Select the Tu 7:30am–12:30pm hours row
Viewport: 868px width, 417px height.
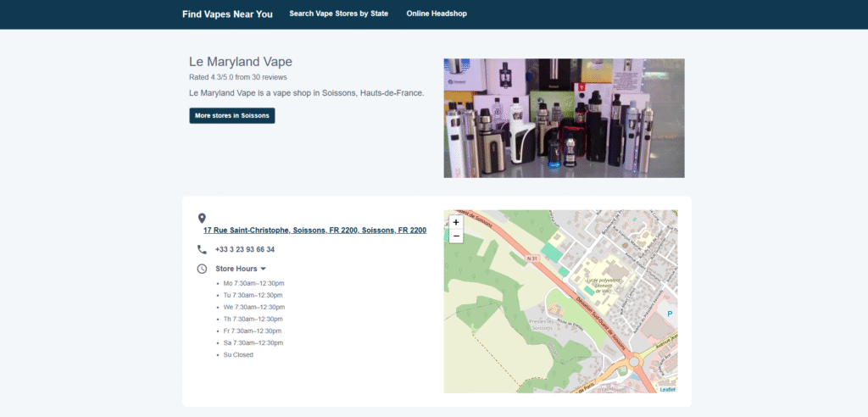(253, 295)
